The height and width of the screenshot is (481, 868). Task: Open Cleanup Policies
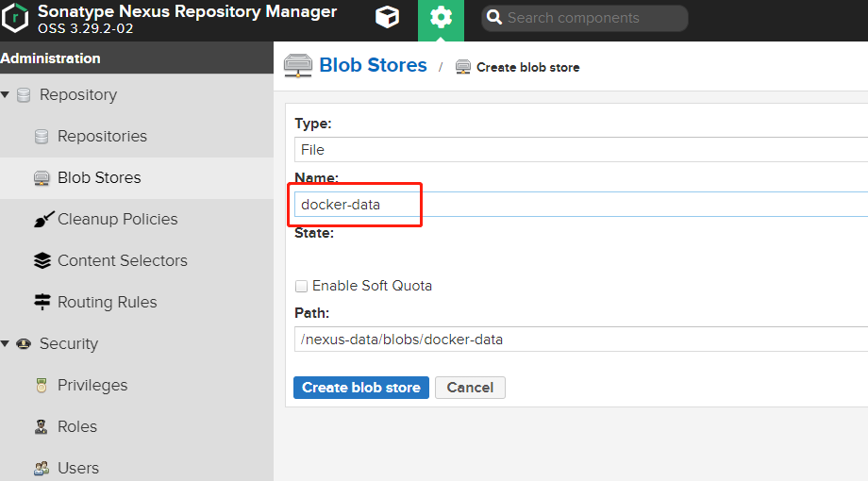[x=118, y=219]
